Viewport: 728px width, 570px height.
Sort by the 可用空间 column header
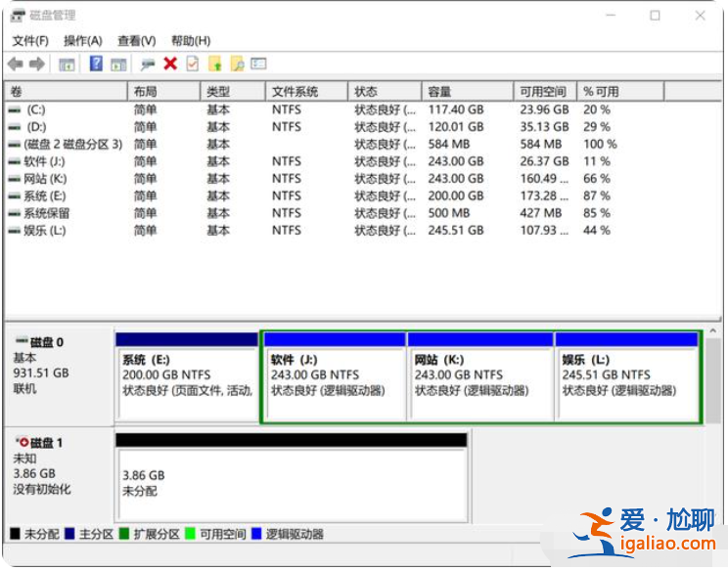[546, 91]
